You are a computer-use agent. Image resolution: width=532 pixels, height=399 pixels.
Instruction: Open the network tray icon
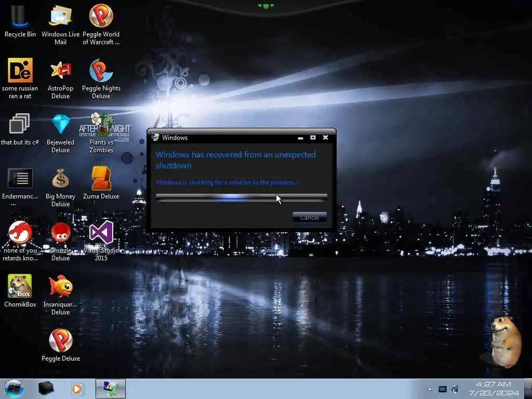pos(443,389)
